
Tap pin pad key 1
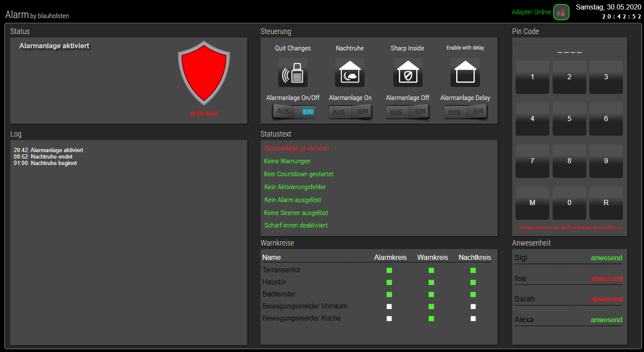532,77
